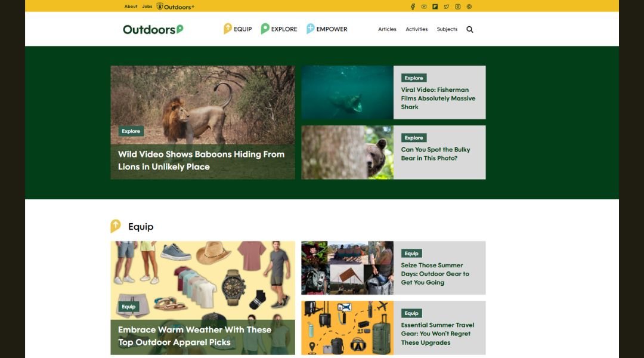Open the About link
The image size is (644, 358).
pos(131,6)
